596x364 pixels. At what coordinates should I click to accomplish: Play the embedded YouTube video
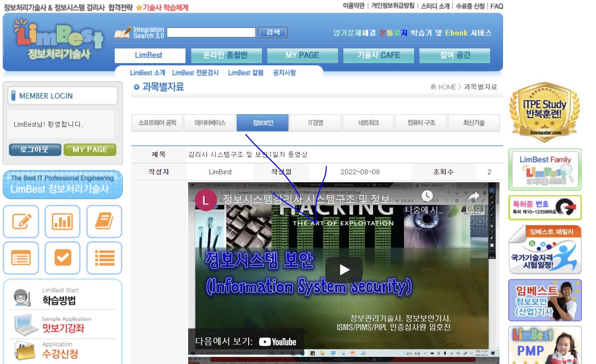pyautogui.click(x=344, y=270)
